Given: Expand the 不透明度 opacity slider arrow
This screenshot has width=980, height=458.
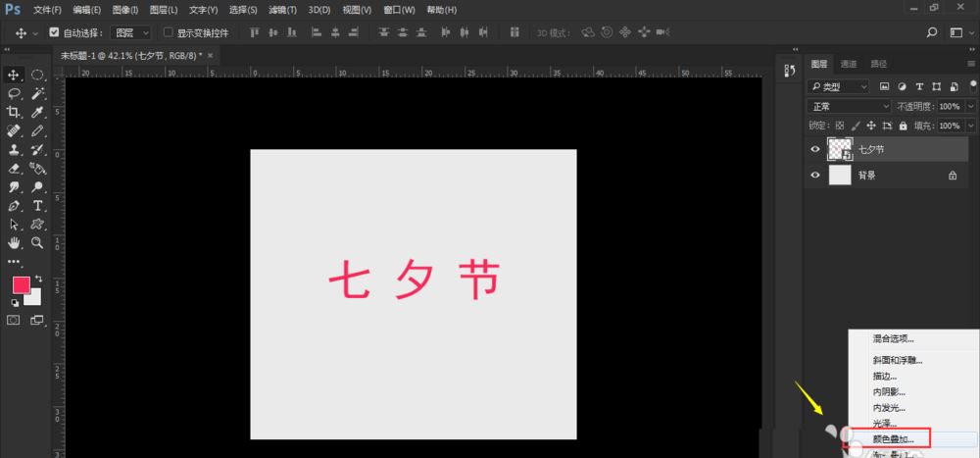Looking at the screenshot, I should [970, 106].
